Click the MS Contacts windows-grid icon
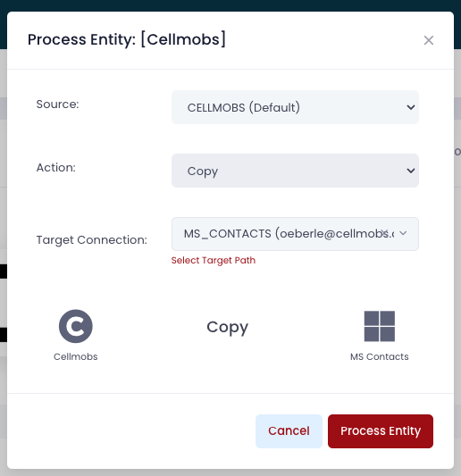The height and width of the screenshot is (476, 461). coord(380,326)
